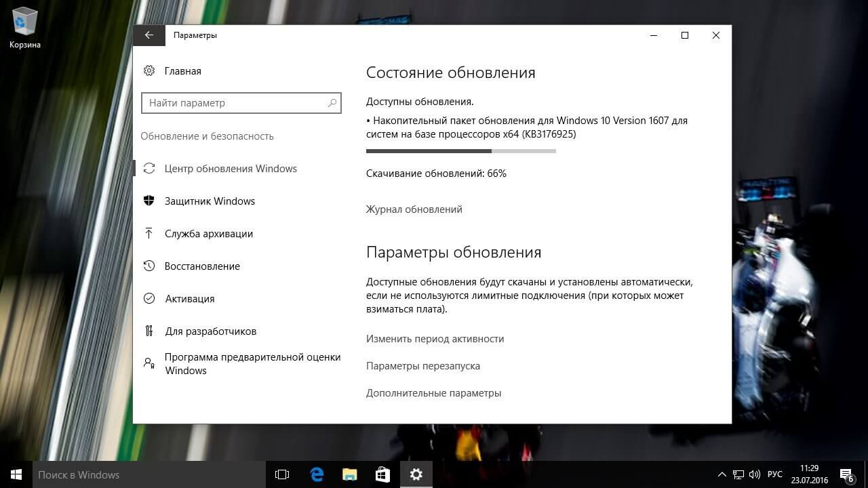Open Action Center notifications icon
868x488 pixels.
(846, 474)
